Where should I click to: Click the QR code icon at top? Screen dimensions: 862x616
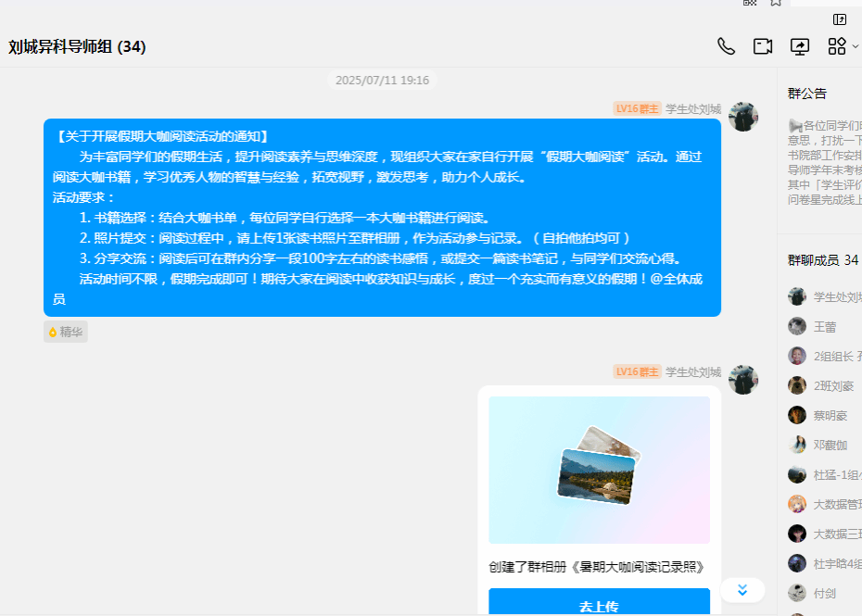pyautogui.click(x=750, y=3)
